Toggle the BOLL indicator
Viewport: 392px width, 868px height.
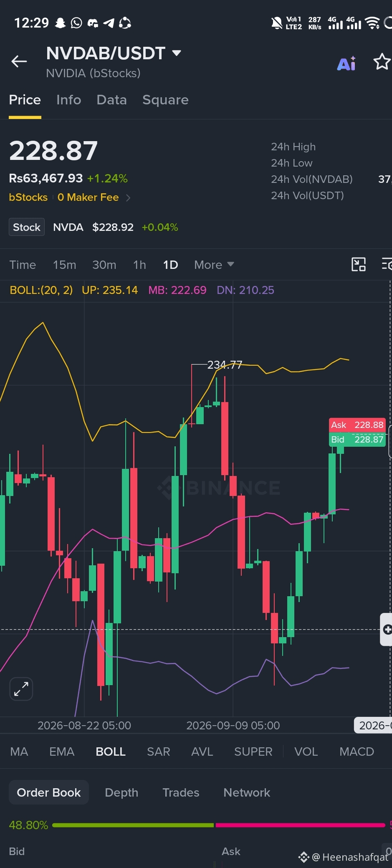tap(111, 752)
